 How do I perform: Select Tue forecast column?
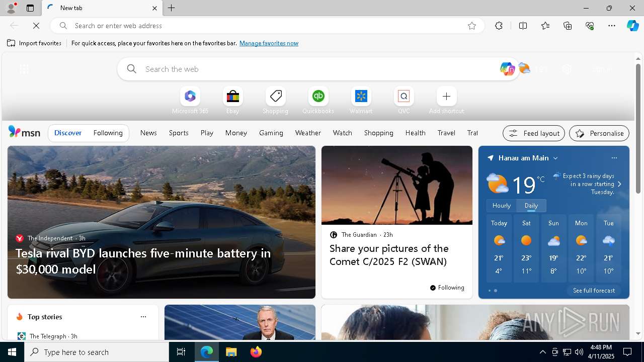point(608,248)
